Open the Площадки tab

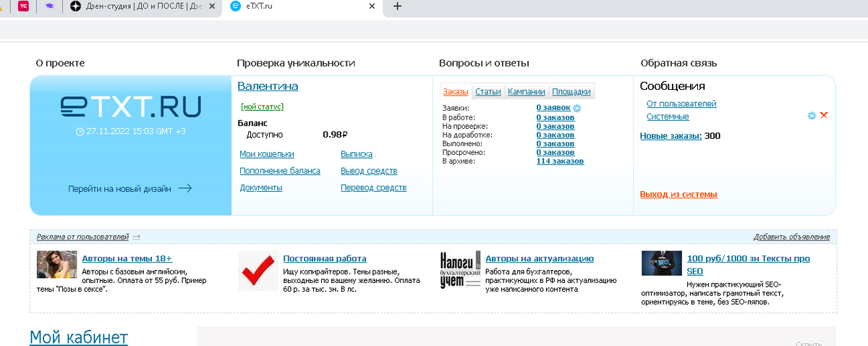point(571,92)
